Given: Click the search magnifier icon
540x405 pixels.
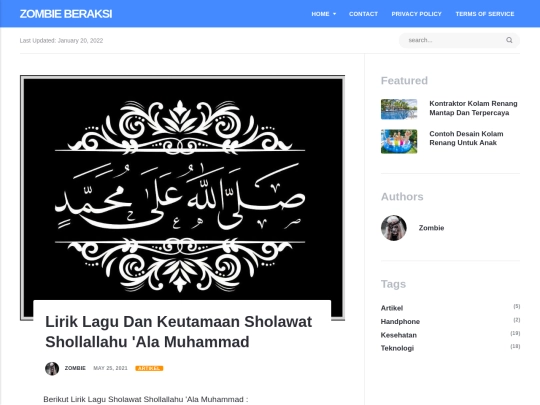Looking at the screenshot, I should click(x=509, y=40).
